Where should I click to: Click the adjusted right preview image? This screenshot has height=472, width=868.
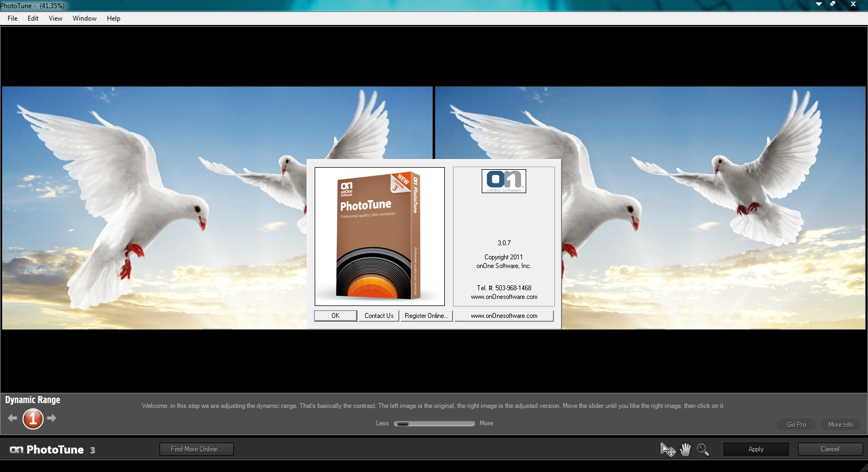[x=650, y=208]
